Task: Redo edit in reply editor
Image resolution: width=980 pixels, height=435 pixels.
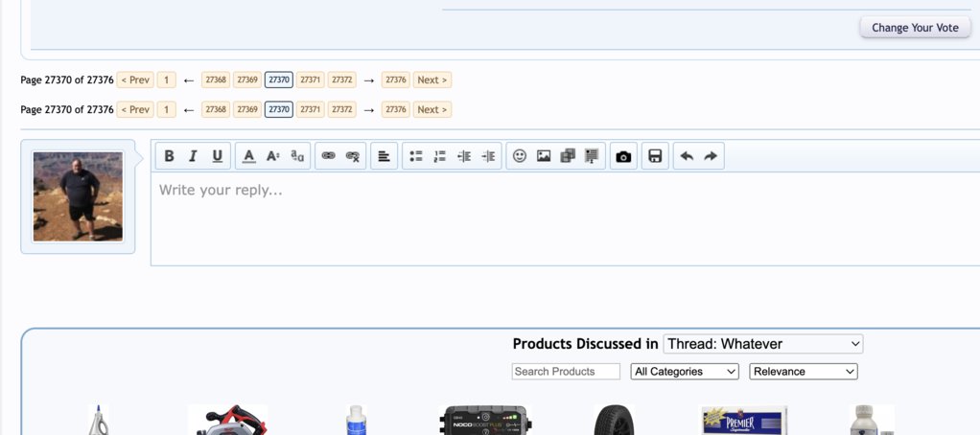Action: [711, 156]
